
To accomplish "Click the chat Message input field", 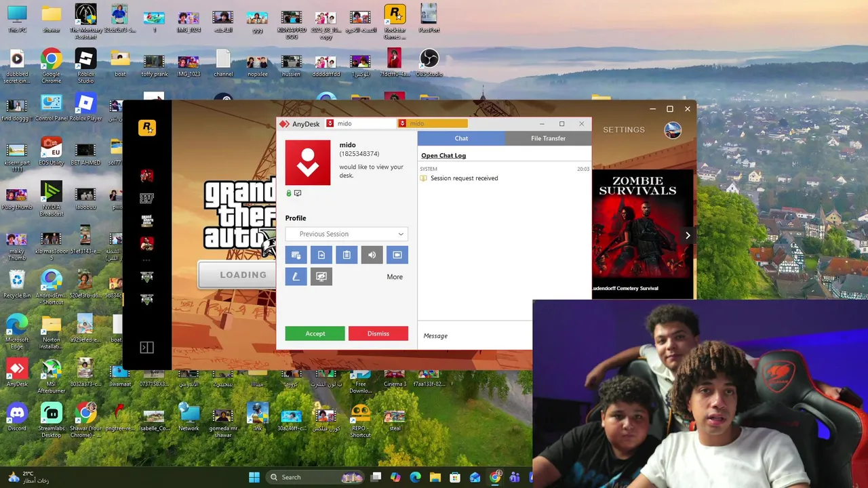I will point(475,335).
